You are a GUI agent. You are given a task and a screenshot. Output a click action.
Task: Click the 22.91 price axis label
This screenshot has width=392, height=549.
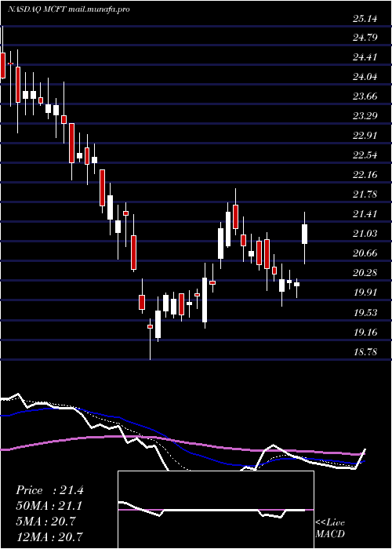[x=365, y=135]
